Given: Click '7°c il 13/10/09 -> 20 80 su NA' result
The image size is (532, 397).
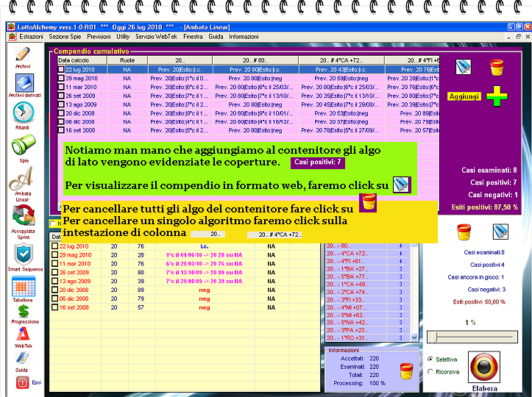Looking at the screenshot, I should (x=205, y=273).
